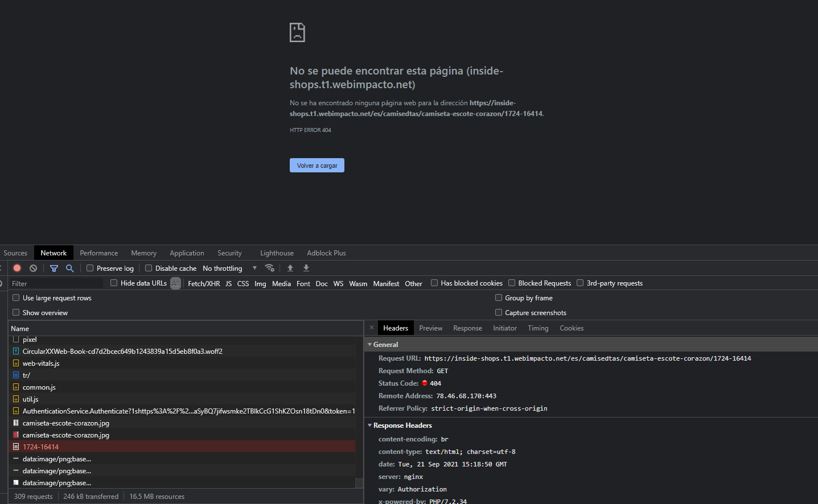Viewport: 818px width, 504px height.
Task: Open the Application tab
Action: point(187,253)
